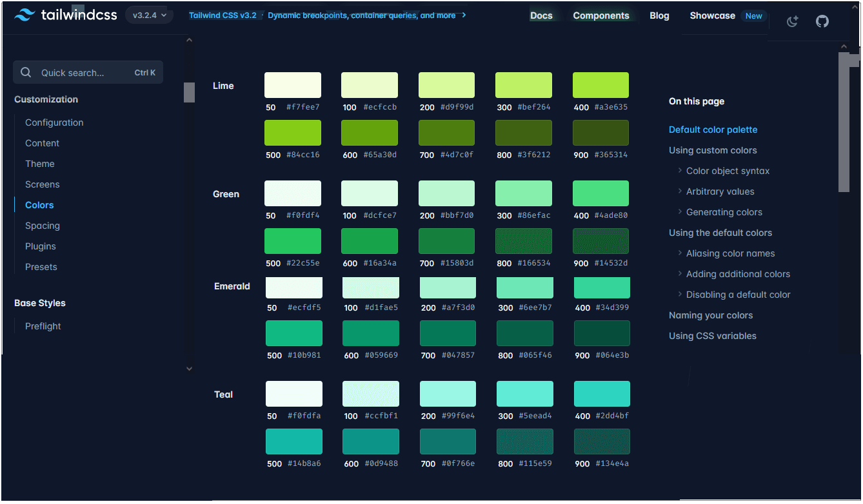Click the Emerald color name label

[232, 286]
